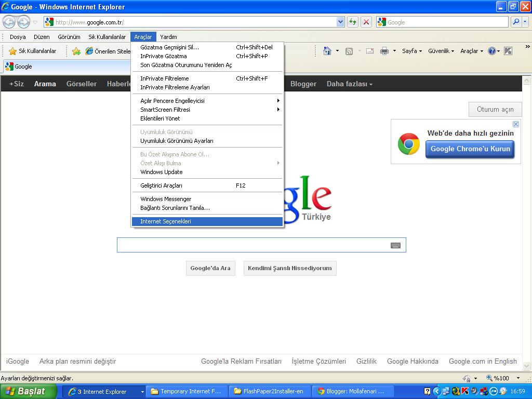Screen dimensions: 532x399
Task: Select Uyumluluk Görünümü Ayarları
Action: pos(207,141)
